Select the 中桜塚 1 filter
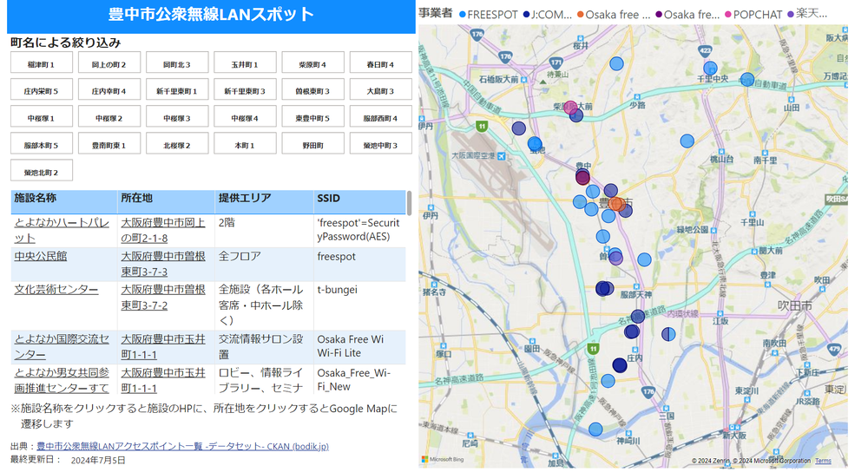The width and height of the screenshot is (868, 472). pyautogui.click(x=42, y=117)
